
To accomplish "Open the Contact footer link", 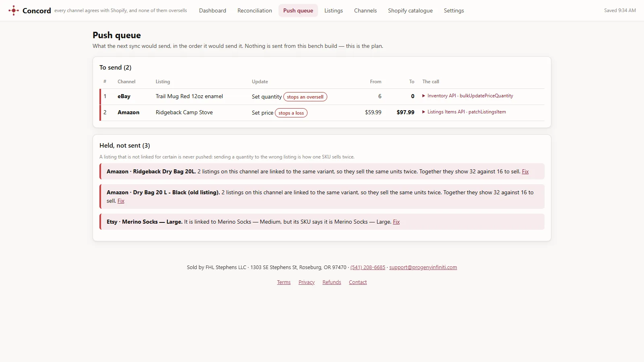I will pyautogui.click(x=358, y=282).
